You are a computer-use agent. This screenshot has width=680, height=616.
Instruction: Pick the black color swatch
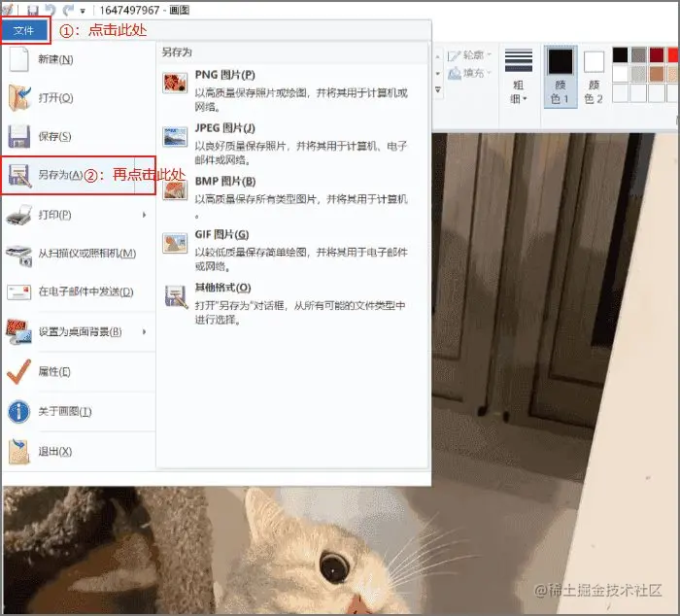click(x=620, y=55)
